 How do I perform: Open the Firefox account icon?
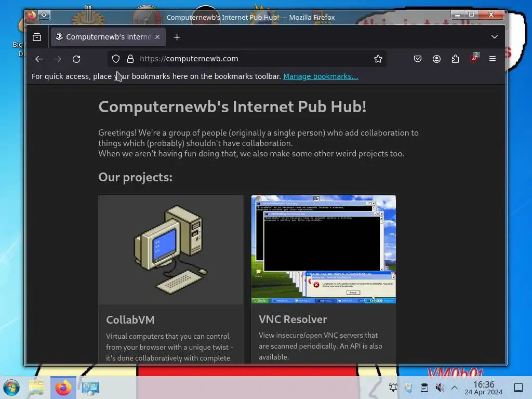click(x=436, y=59)
